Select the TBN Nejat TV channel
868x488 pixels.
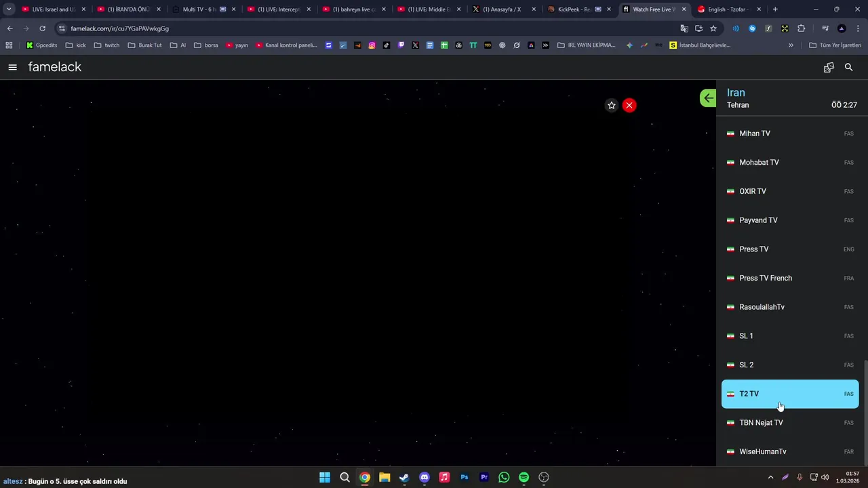pos(790,423)
